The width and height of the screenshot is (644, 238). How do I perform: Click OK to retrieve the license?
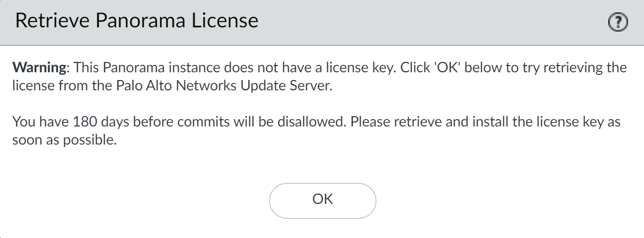tap(322, 200)
